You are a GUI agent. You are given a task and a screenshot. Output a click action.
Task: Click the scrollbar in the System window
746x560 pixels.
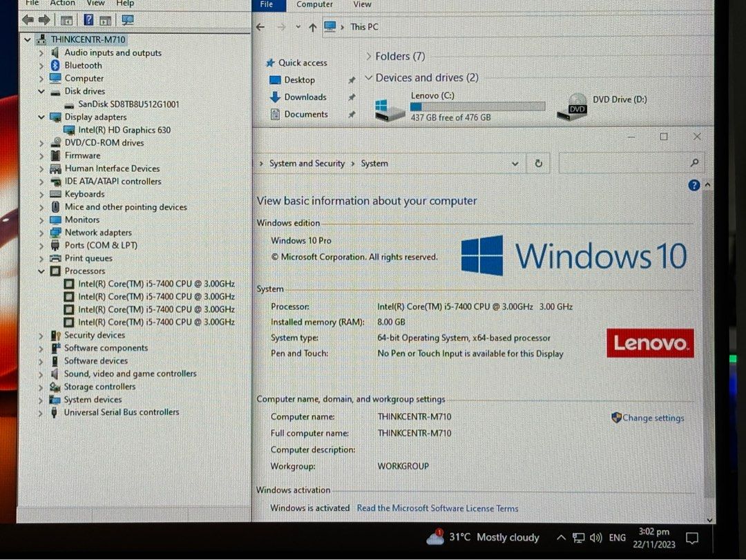tap(707, 345)
